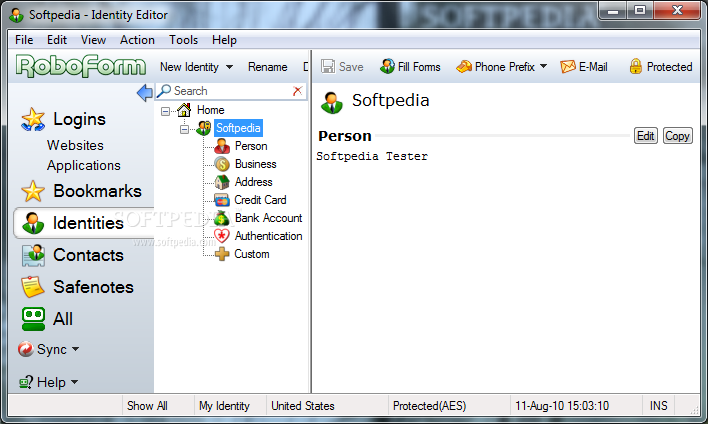Click the Bank Account money bag icon
Viewport: 708px width, 424px height.
(222, 218)
